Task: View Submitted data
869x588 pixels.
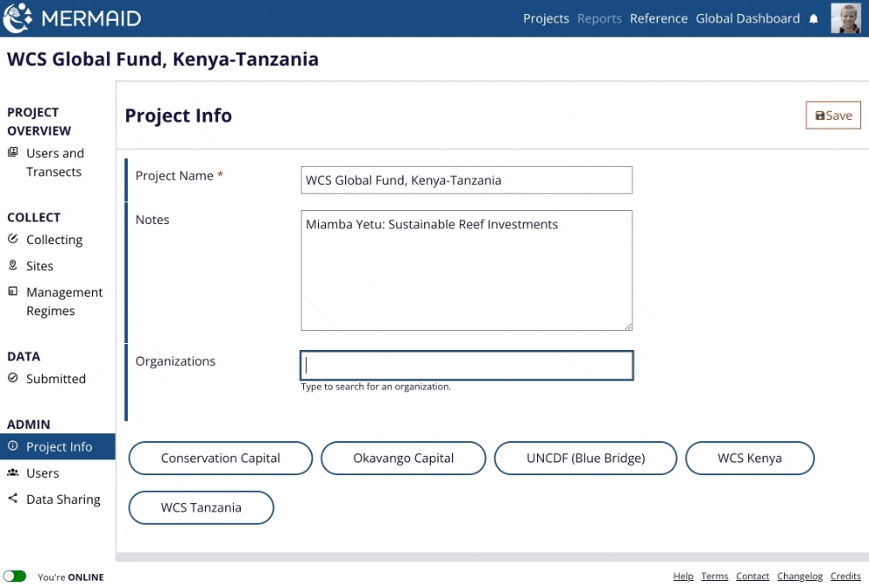Action: coord(56,379)
